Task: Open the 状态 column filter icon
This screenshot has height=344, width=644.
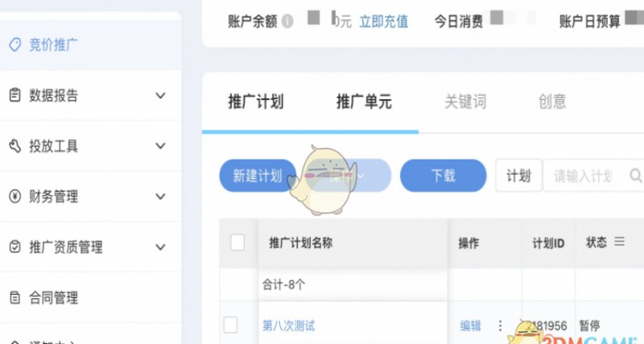Action: point(620,242)
